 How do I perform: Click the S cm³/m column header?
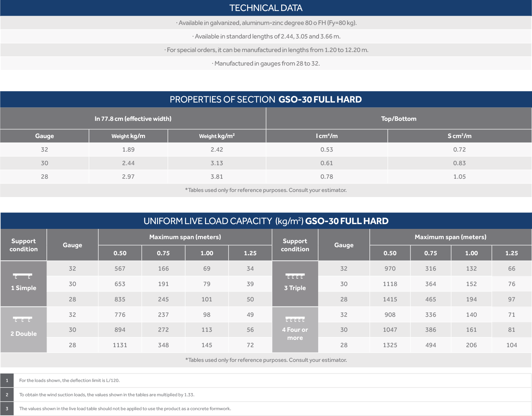(460, 136)
